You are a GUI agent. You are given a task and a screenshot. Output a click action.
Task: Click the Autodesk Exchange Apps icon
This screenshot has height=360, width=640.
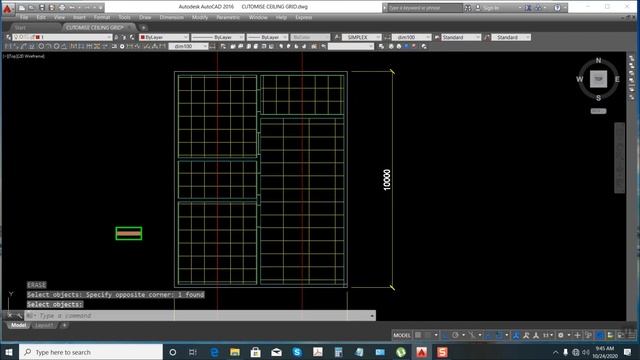coord(528,8)
